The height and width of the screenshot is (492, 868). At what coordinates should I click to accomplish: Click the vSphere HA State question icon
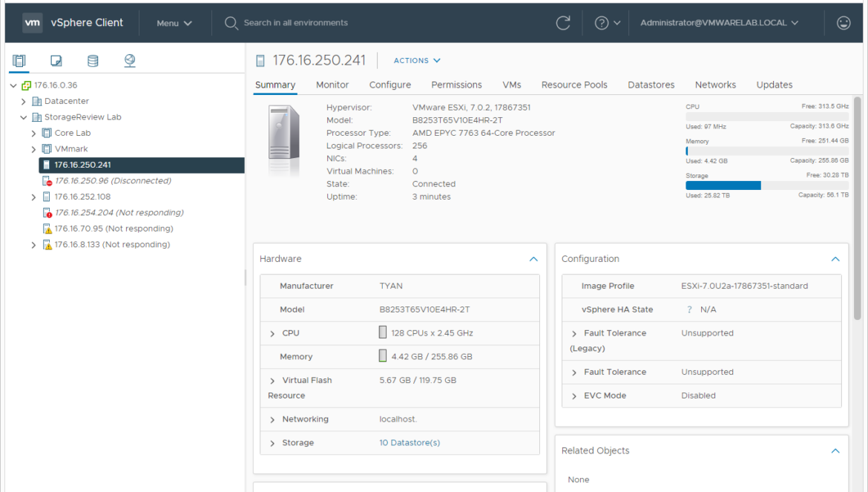(689, 310)
